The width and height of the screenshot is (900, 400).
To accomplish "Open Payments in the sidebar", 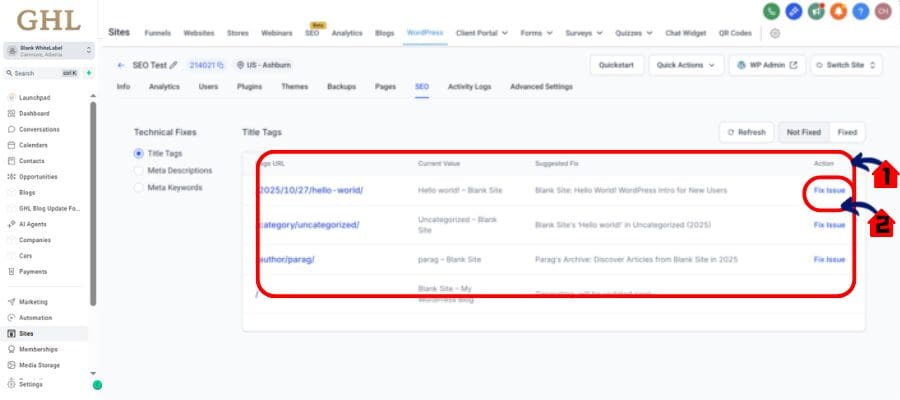I will (33, 271).
